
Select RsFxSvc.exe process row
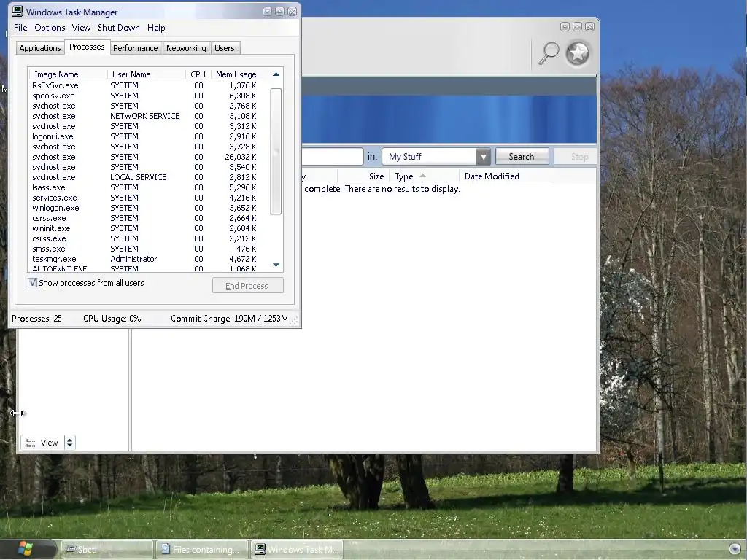144,85
